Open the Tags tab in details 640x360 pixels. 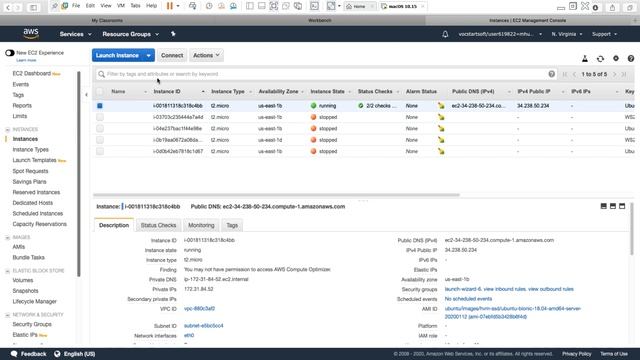[232, 225]
